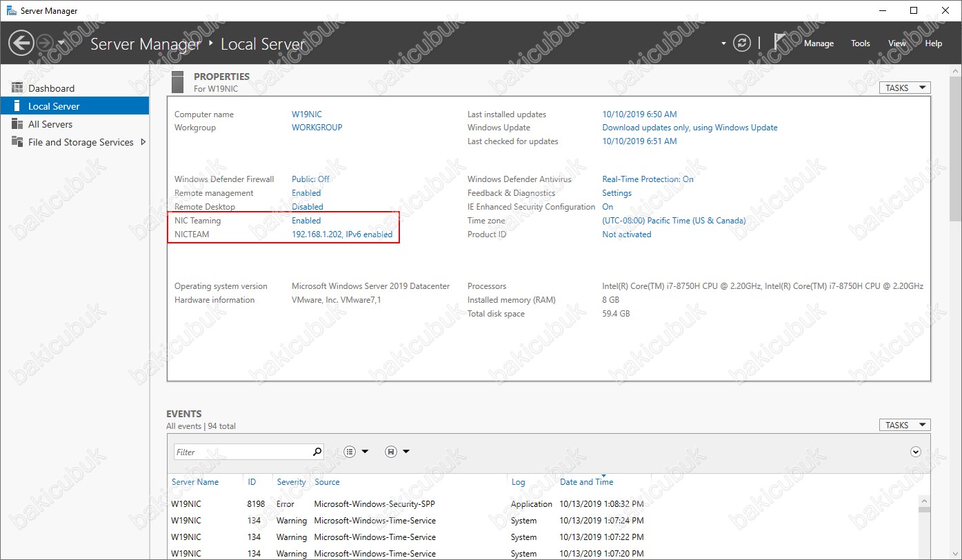Click the Dashboard grid icon

tap(17, 88)
